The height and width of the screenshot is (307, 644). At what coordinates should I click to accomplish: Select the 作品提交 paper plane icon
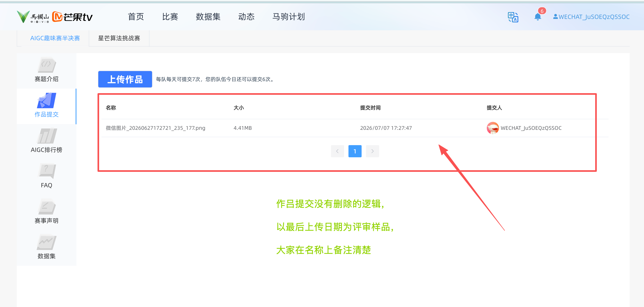point(47,100)
